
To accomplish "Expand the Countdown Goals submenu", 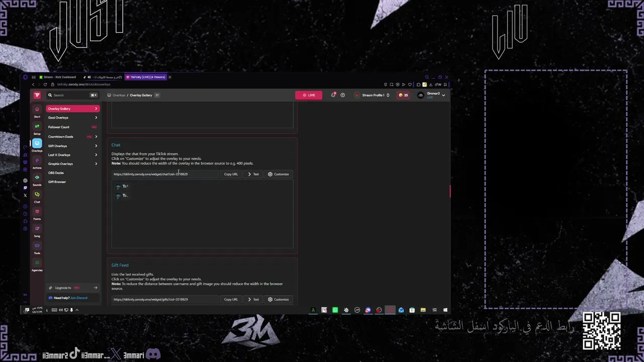I will tap(96, 137).
